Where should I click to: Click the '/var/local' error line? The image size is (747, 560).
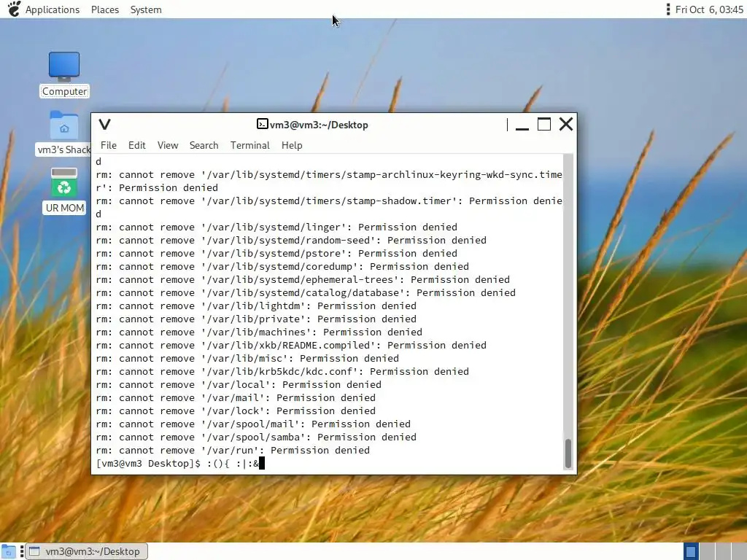tap(239, 384)
